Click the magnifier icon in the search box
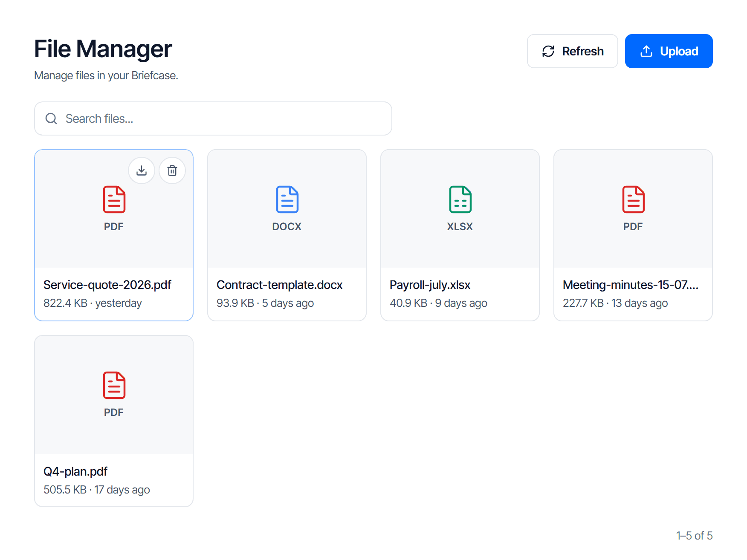 click(x=51, y=118)
